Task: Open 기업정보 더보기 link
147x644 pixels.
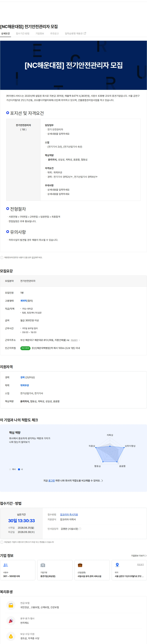Action: click(x=139, y=556)
